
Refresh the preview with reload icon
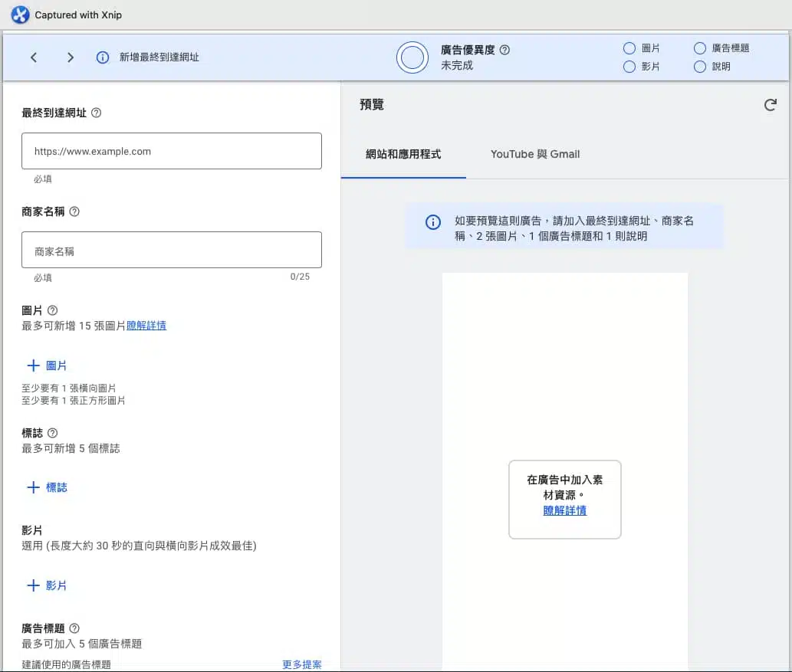(771, 105)
